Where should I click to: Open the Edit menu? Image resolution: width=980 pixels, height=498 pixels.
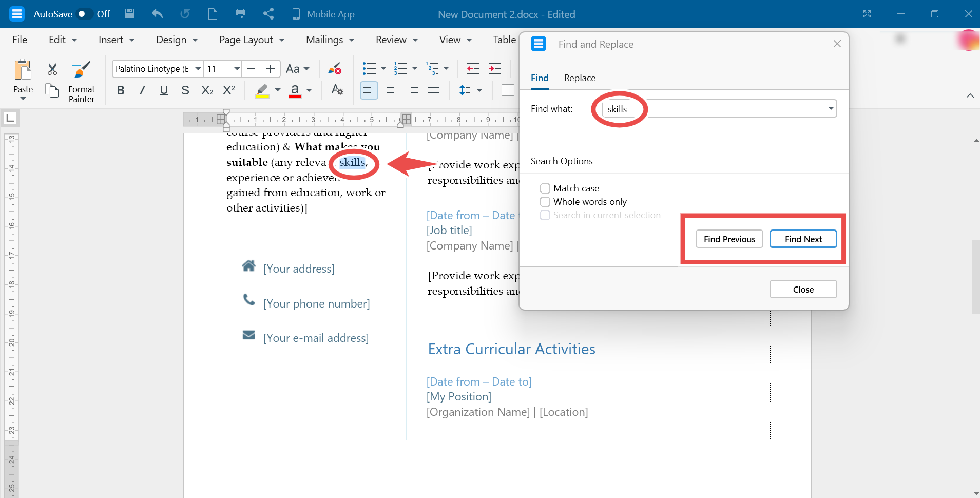click(63, 40)
